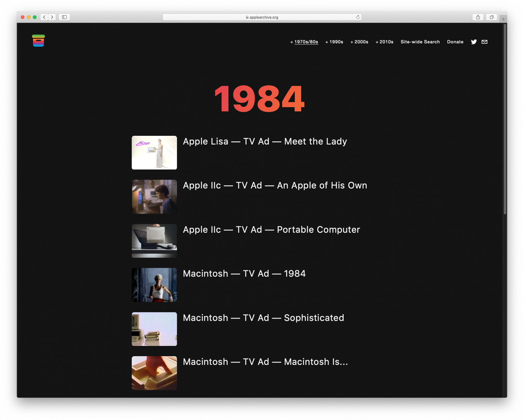
Task: Click the Meet the Lady thumbnail
Action: pos(154,153)
